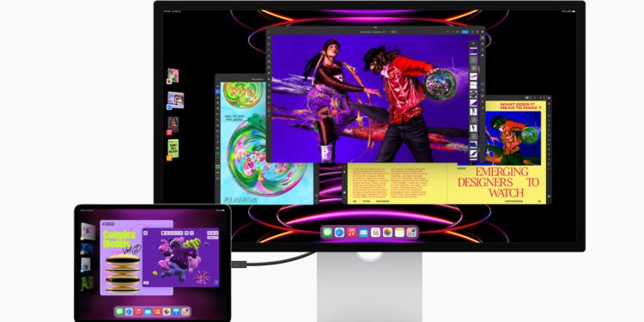Select the dancer photo in the magazine window

click(x=513, y=137)
